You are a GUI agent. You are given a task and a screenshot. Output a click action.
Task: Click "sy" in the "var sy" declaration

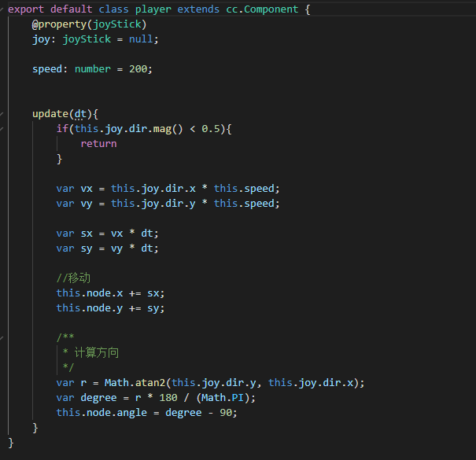pos(87,248)
